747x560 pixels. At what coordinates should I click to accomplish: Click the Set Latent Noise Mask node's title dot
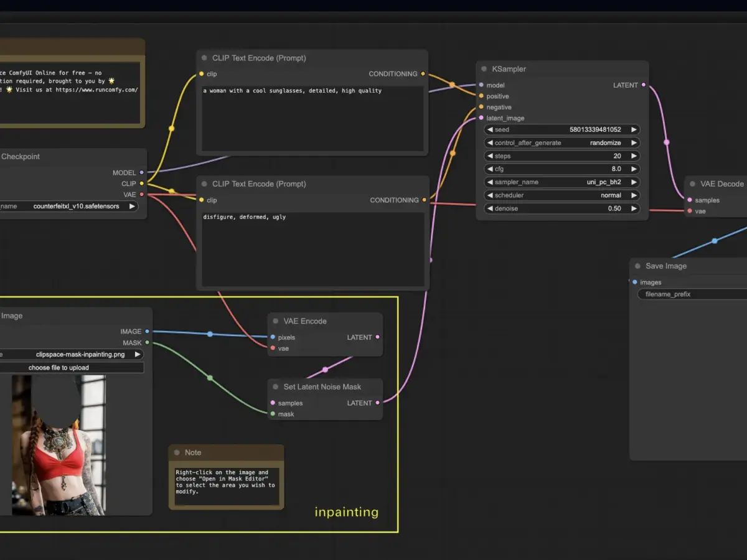(275, 386)
